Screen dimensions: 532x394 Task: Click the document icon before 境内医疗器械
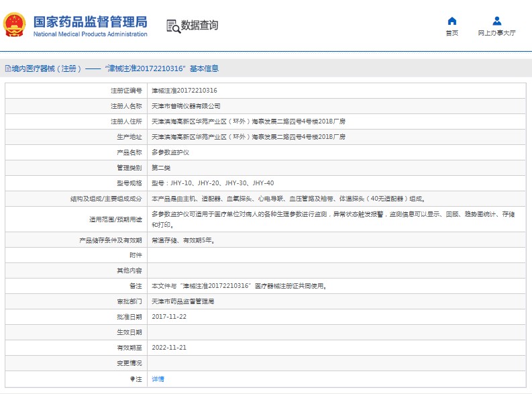(8, 68)
